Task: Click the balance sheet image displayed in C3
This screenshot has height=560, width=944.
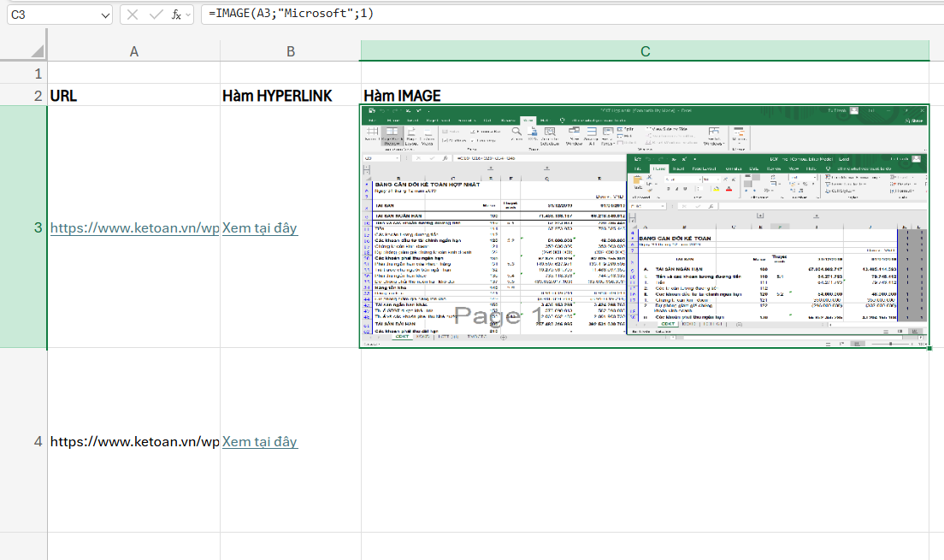Action: [x=643, y=226]
